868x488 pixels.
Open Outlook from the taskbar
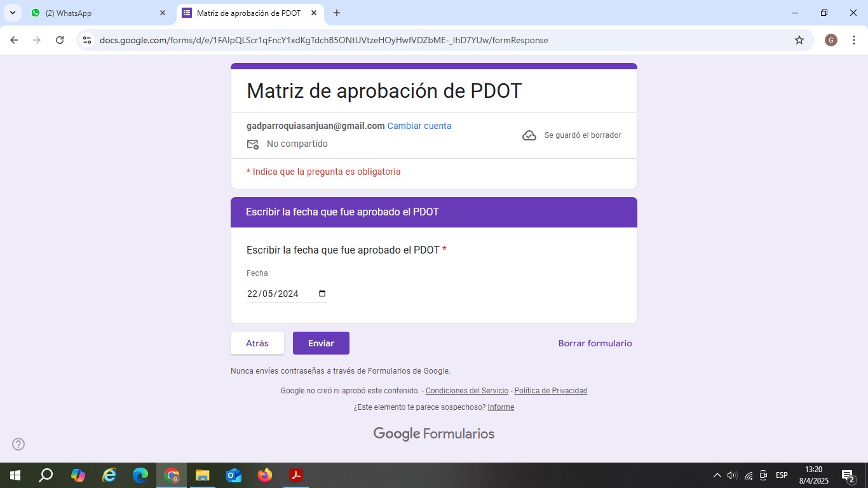pos(234,475)
